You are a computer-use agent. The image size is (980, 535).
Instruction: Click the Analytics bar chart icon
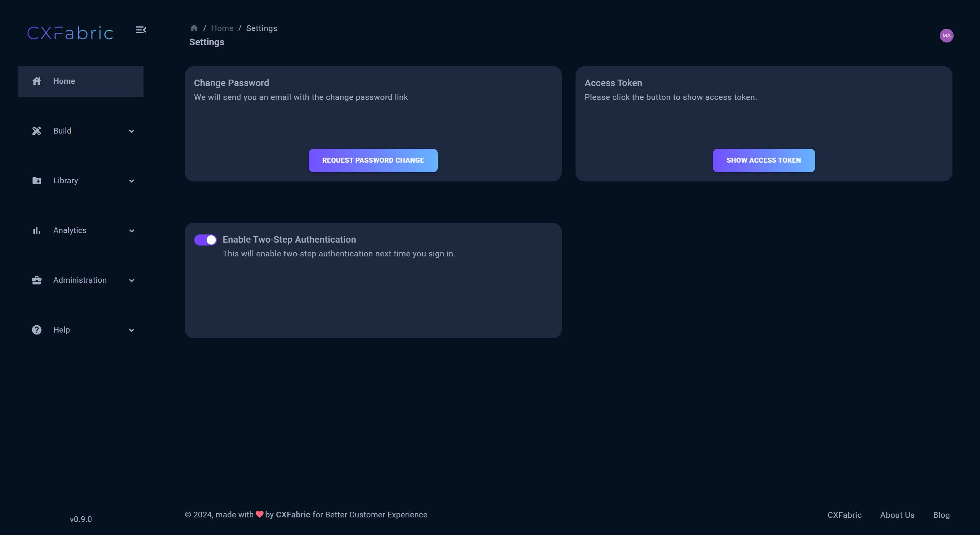coord(37,230)
